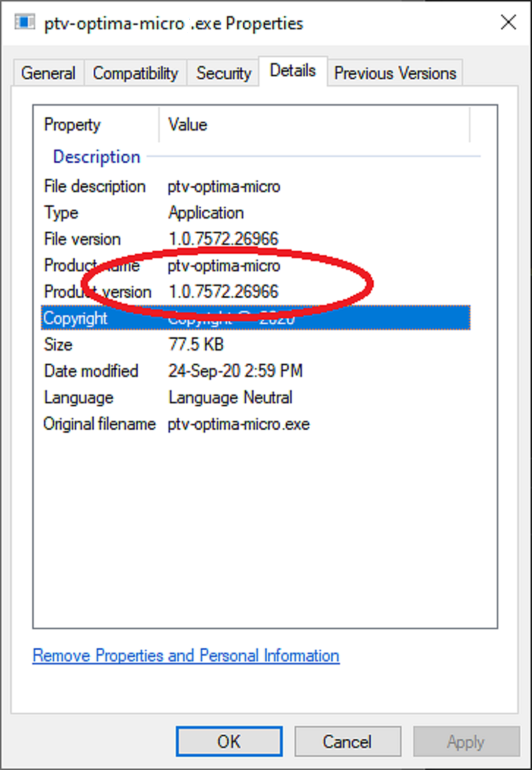
Task: Open Remove Properties and Personal Information link
Action: pyautogui.click(x=186, y=656)
